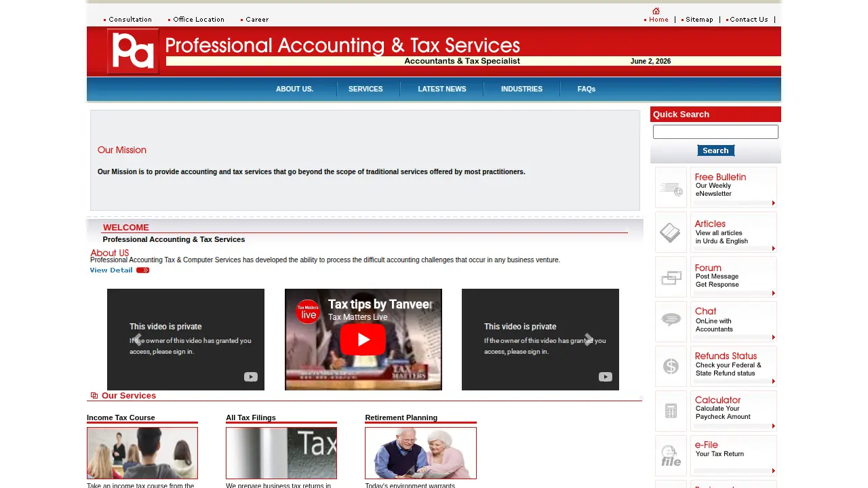Click the previous arrow on video carousel

click(138, 340)
